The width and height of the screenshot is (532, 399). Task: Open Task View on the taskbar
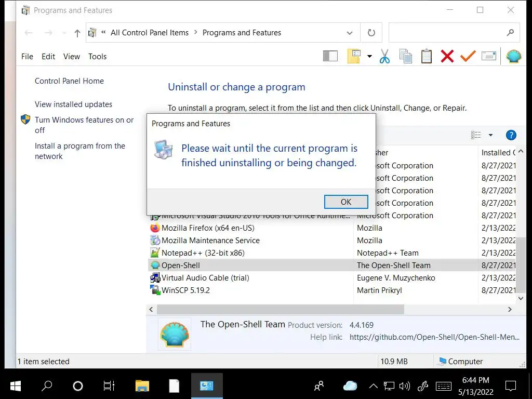click(x=109, y=386)
